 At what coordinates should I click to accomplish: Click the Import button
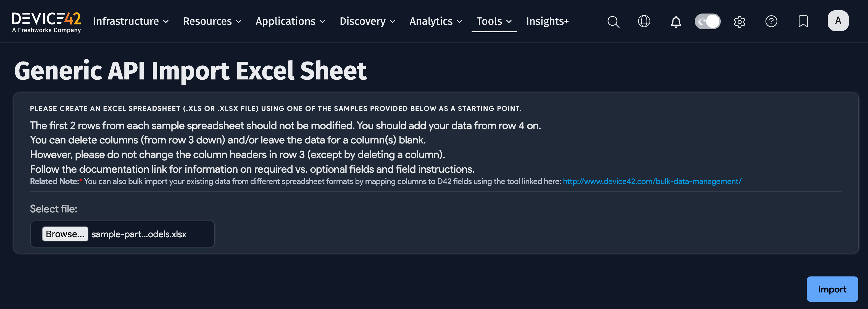(x=832, y=289)
